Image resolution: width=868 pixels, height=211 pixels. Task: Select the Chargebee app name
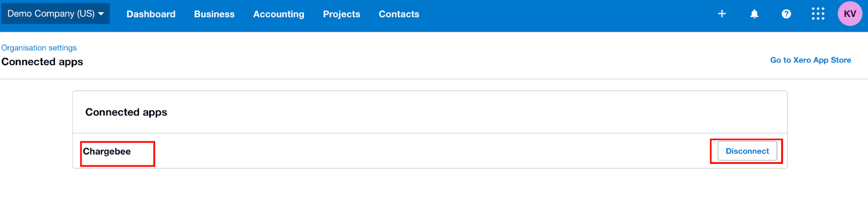click(x=107, y=151)
